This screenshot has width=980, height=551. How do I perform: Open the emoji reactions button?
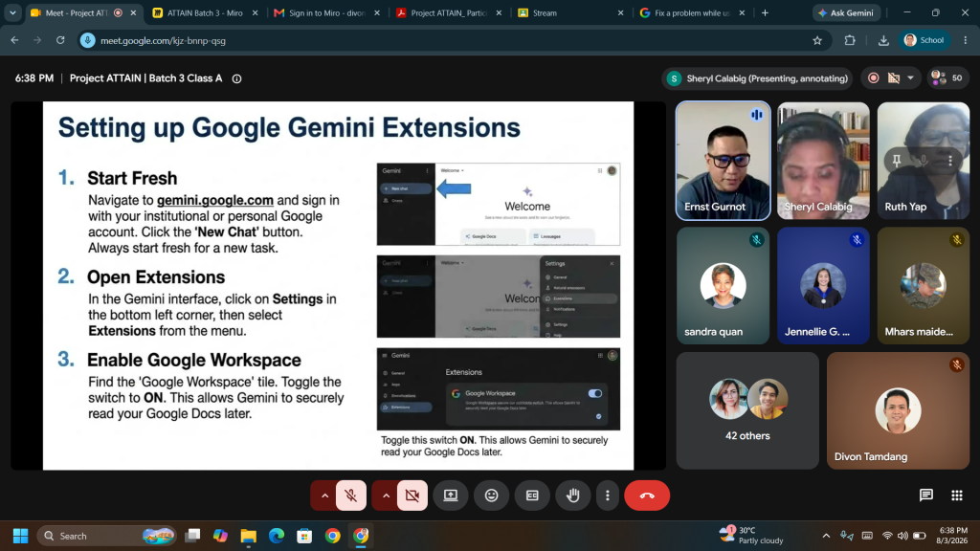point(492,496)
